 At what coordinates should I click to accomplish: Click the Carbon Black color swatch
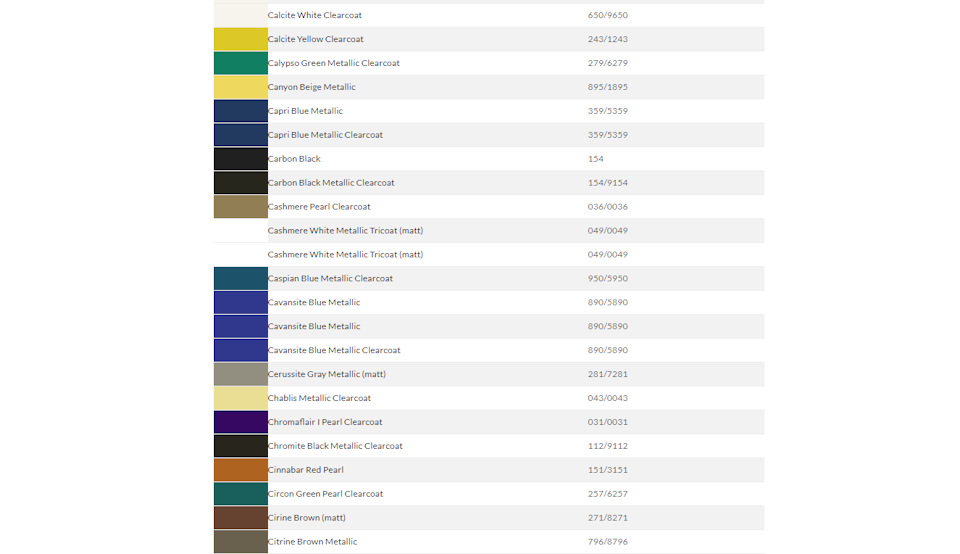[x=241, y=159]
